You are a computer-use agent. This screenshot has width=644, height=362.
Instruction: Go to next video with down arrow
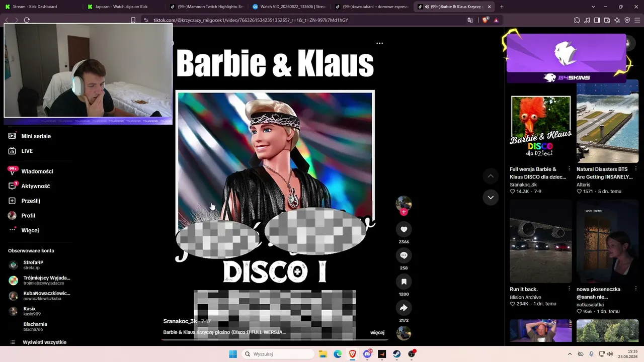(x=491, y=198)
